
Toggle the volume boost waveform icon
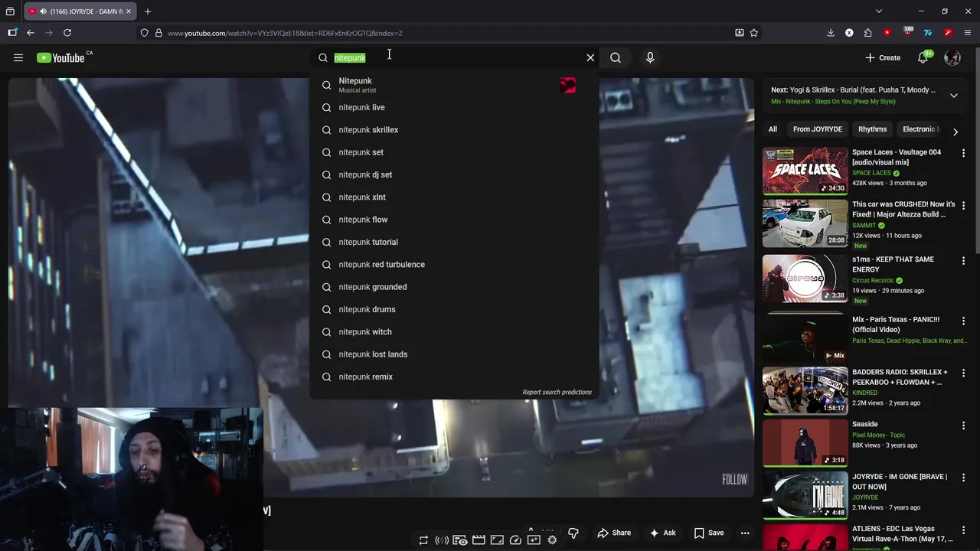tap(442, 540)
